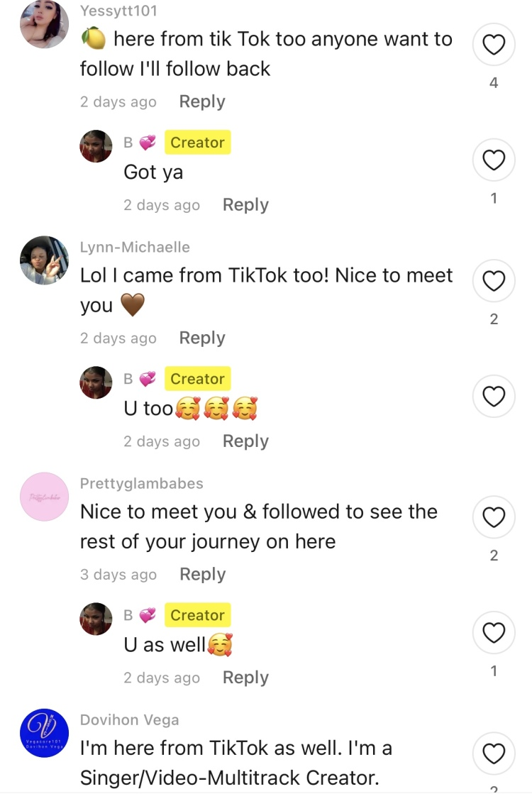View the pink Prettyglambabes avatar
This screenshot has width=532, height=806.
pyautogui.click(x=44, y=497)
